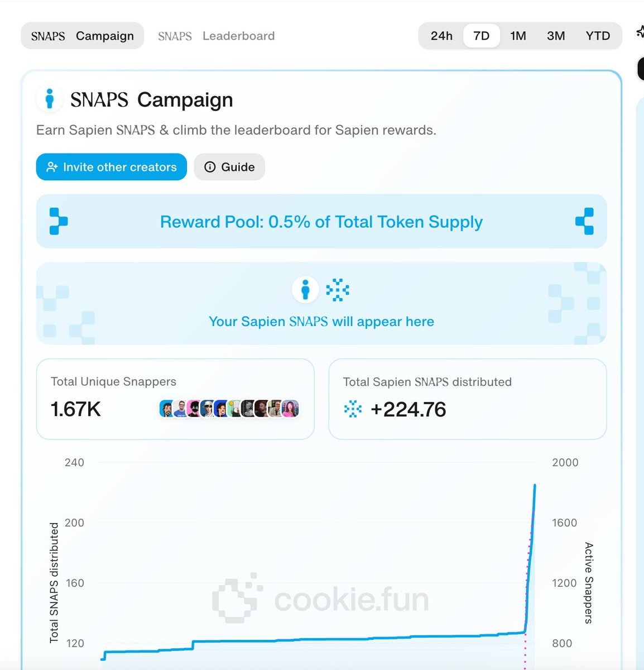The height and width of the screenshot is (670, 644).
Task: Click the info icon on the Guide button
Action: coord(210,167)
